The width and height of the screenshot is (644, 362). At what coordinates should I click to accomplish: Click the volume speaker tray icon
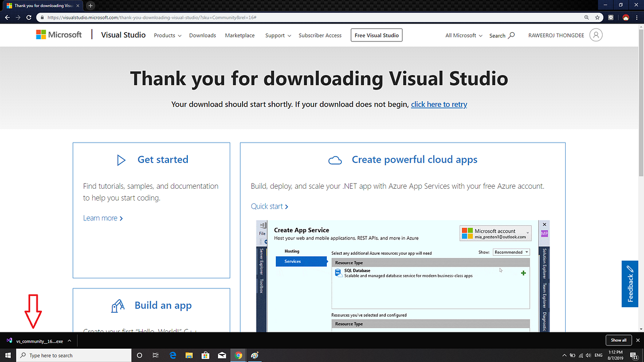click(589, 355)
